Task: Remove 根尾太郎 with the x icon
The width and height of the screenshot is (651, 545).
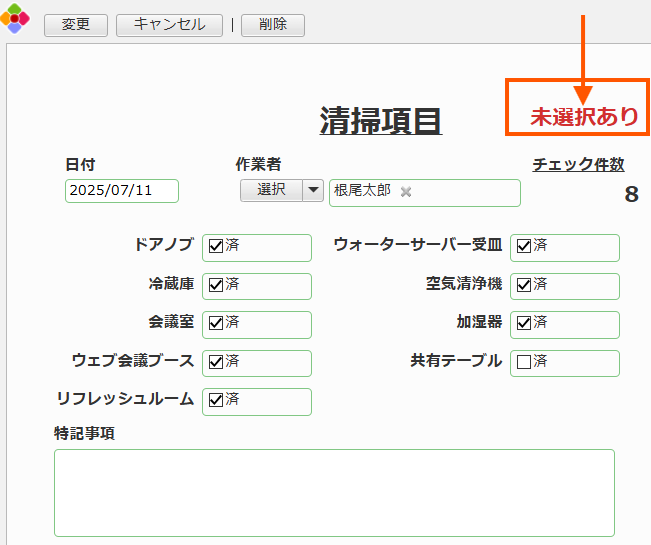Action: click(x=406, y=191)
